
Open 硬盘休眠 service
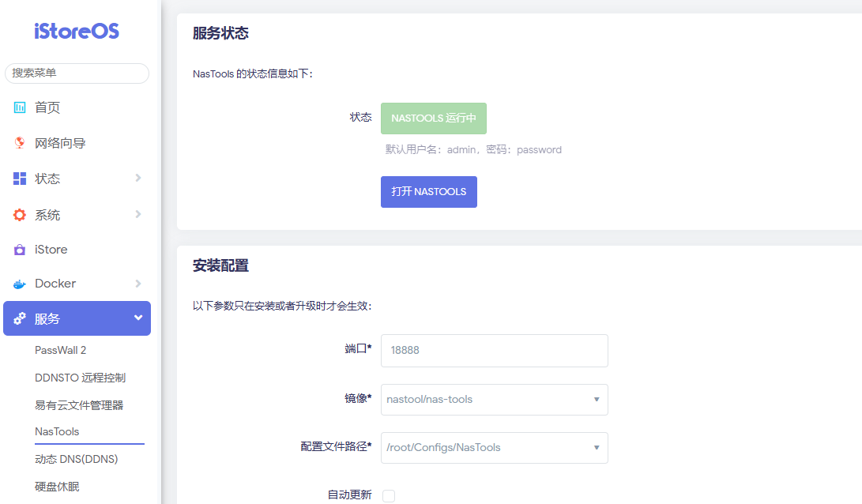point(57,487)
